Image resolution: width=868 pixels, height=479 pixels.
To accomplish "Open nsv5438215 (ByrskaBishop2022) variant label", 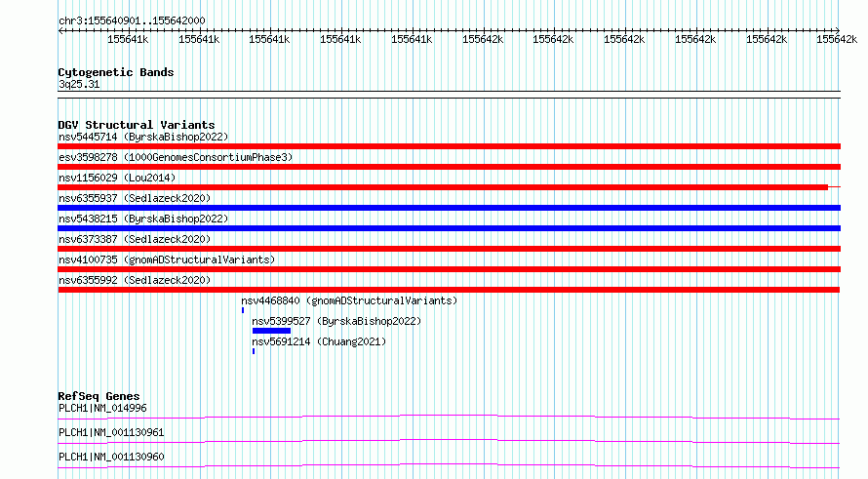I will (143, 219).
